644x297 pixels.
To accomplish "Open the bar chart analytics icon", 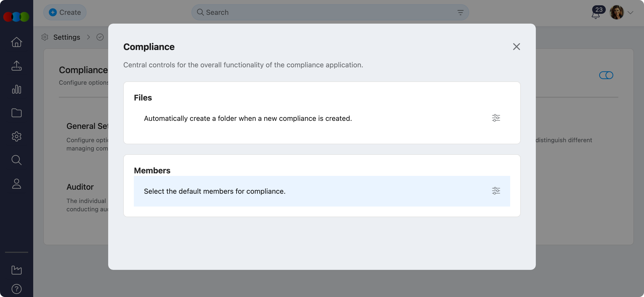I will (17, 89).
